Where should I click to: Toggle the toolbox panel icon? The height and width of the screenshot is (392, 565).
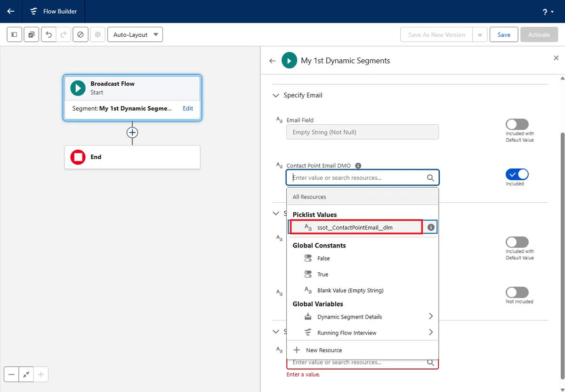15,35
